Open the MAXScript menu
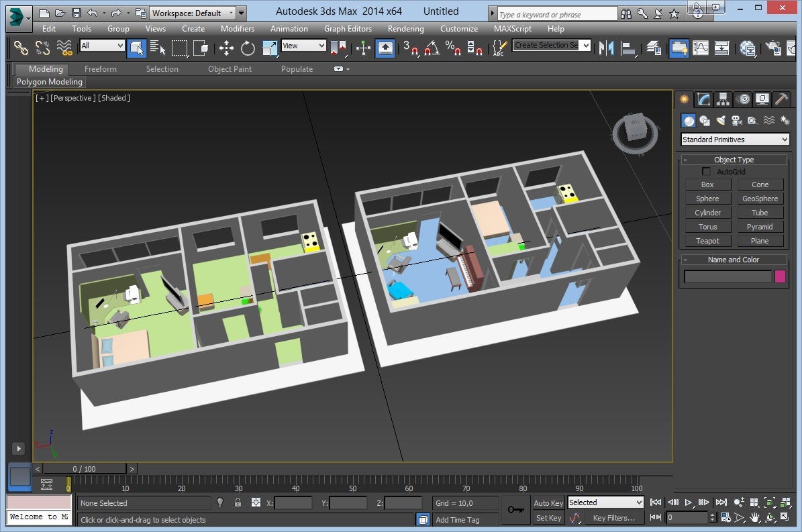Screen dimensions: 802x532 click(x=513, y=29)
